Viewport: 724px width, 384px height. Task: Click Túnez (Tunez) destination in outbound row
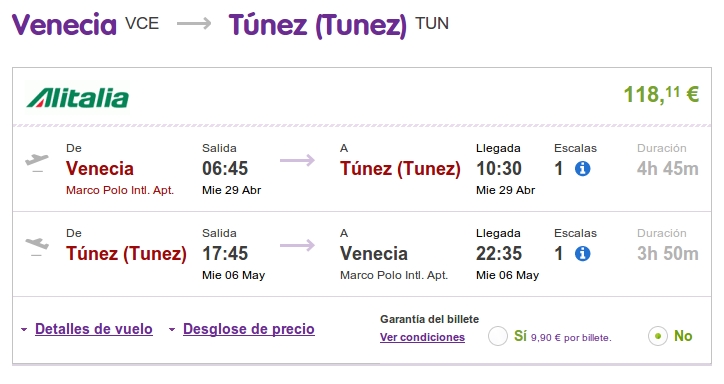point(400,169)
